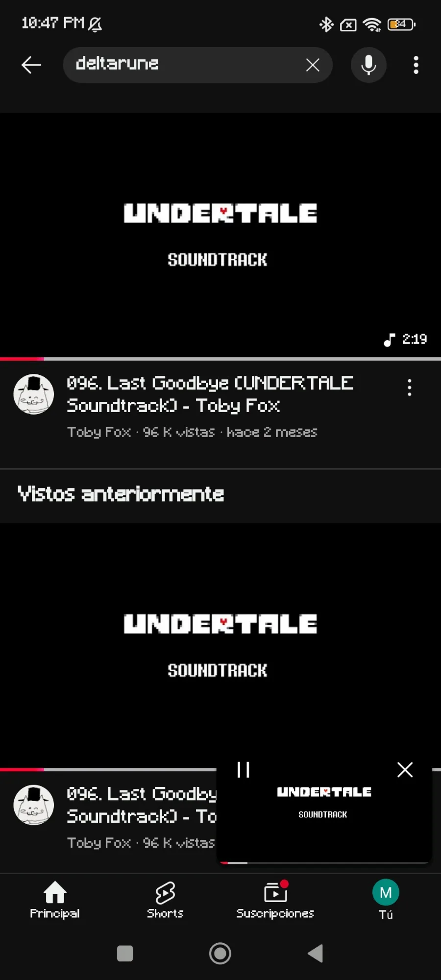The image size is (441, 980).
Task: Expand the Undertale miniplayer video
Action: tap(324, 811)
